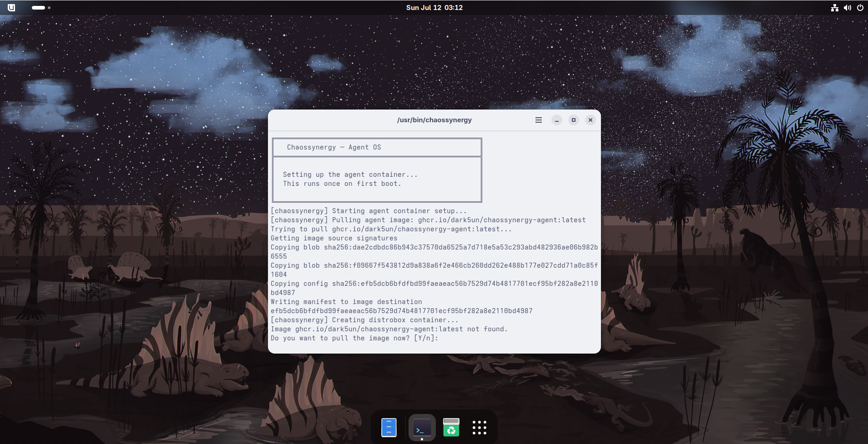Click the 'Do you want to pull the image now? [Y/n]:' prompt
This screenshot has height=444, width=868.
354,338
